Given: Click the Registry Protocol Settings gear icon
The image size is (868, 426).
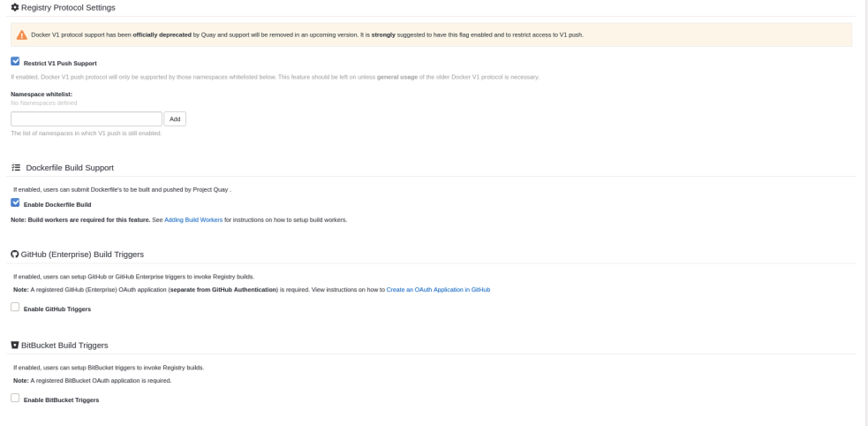Looking at the screenshot, I should 15,7.
